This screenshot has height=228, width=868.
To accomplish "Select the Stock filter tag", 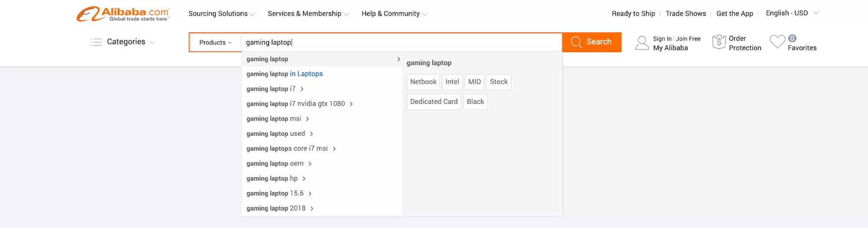I will click(x=498, y=82).
